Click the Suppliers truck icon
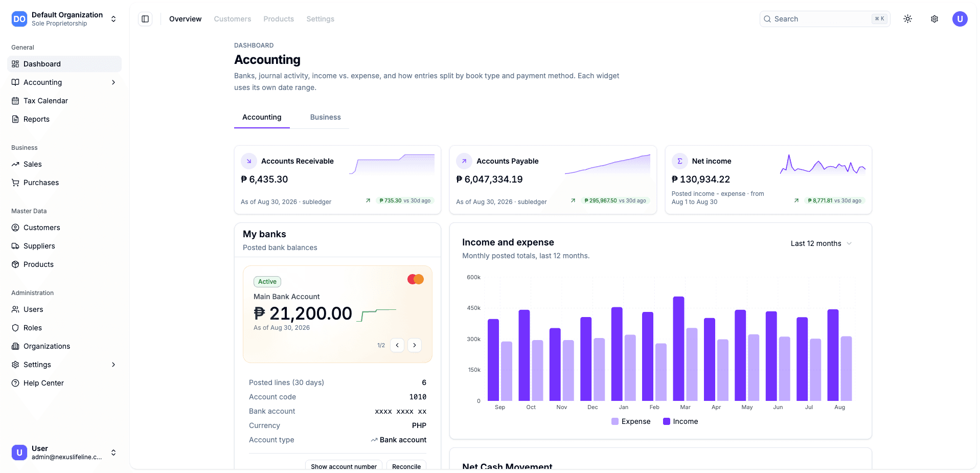The height and width of the screenshot is (473, 980). click(15, 246)
